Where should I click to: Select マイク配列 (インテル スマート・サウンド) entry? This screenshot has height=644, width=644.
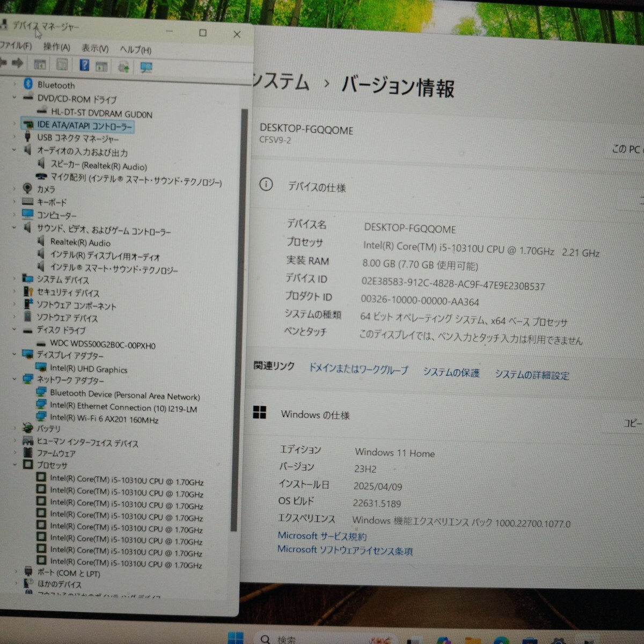tap(136, 179)
